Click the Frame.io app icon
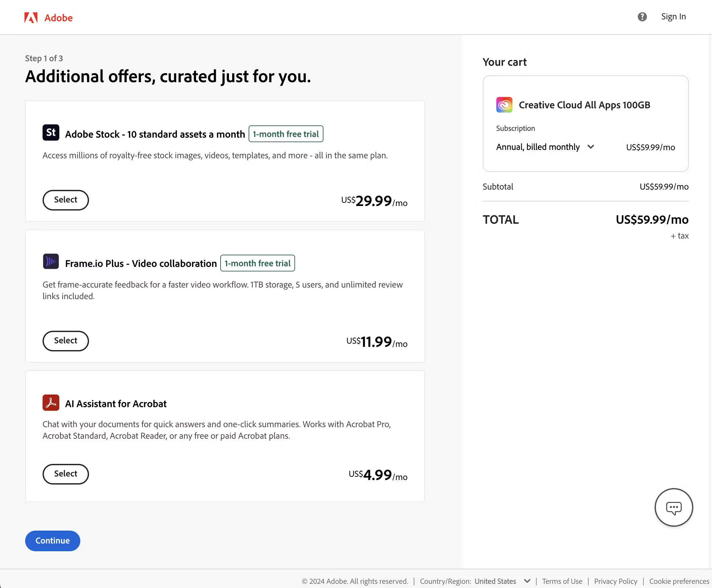 coord(51,261)
